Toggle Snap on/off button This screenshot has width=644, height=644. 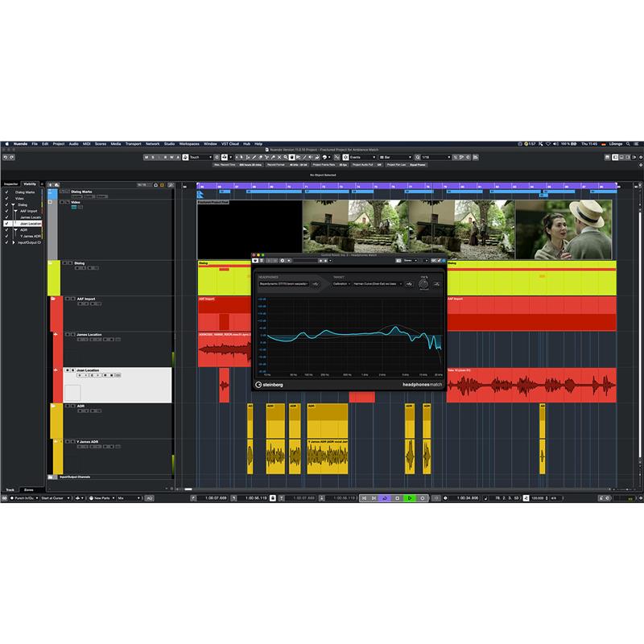pyautogui.click(x=336, y=157)
